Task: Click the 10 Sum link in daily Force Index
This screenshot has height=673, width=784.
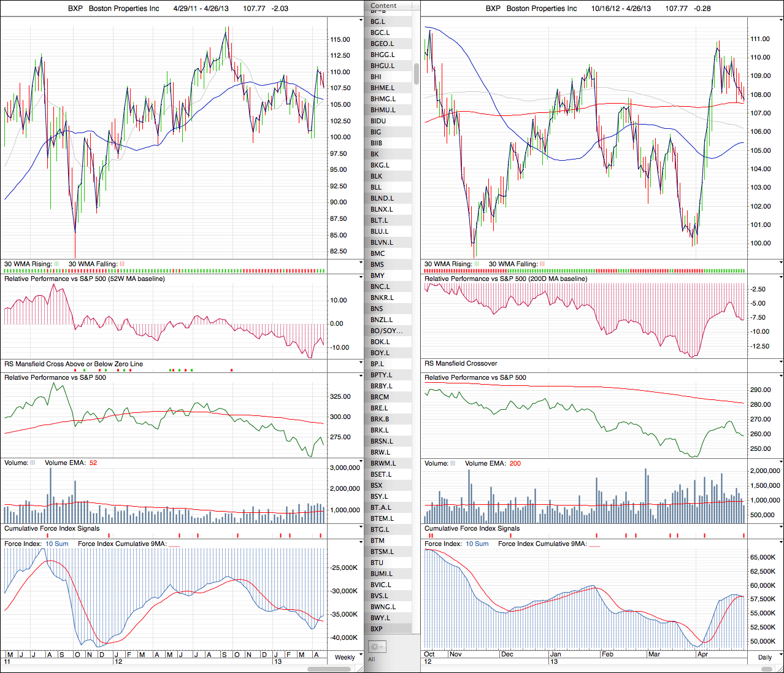Action: point(477,544)
